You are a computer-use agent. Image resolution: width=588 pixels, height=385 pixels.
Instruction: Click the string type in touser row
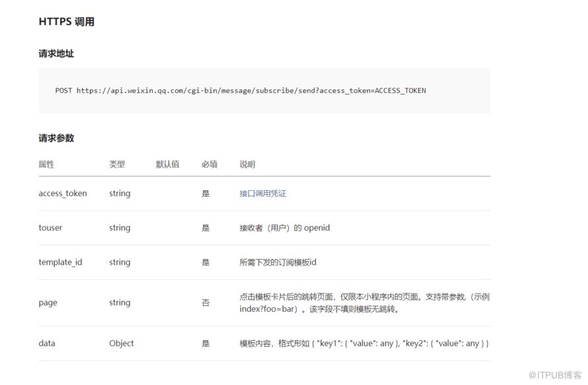(120, 228)
